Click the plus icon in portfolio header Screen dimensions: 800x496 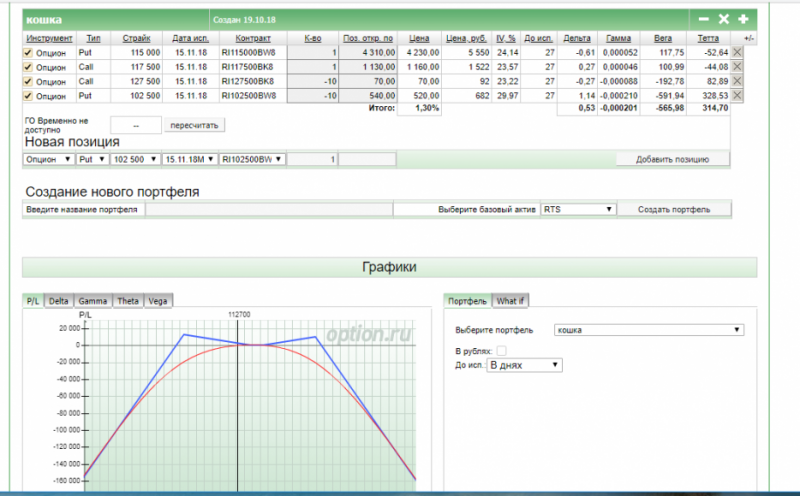[743, 19]
